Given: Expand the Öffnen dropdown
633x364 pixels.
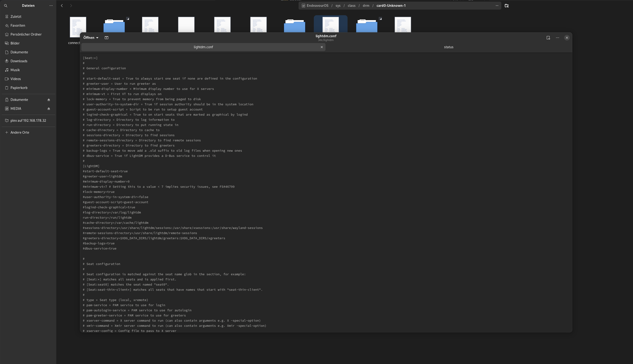Looking at the screenshot, I should [x=91, y=38].
